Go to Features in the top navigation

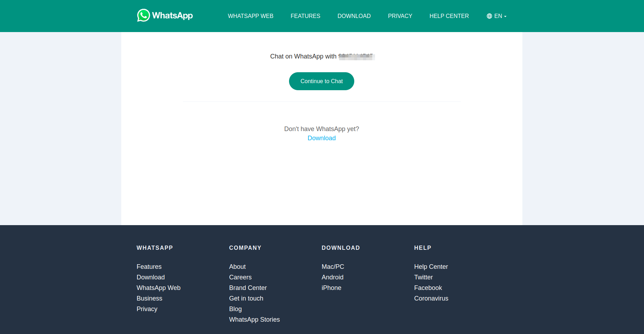(305, 16)
